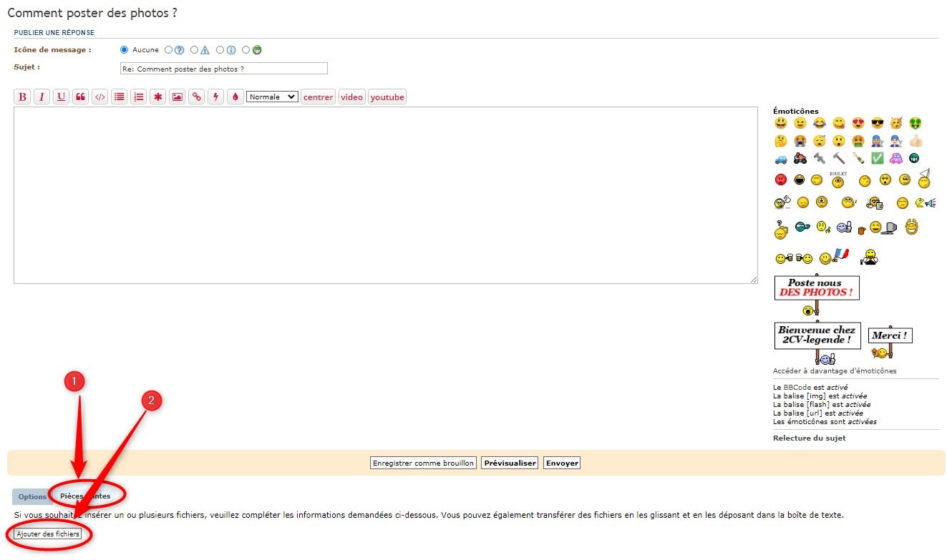Apply italic formatting in the toolbar
This screenshot has height=560, width=947.
coord(42,97)
